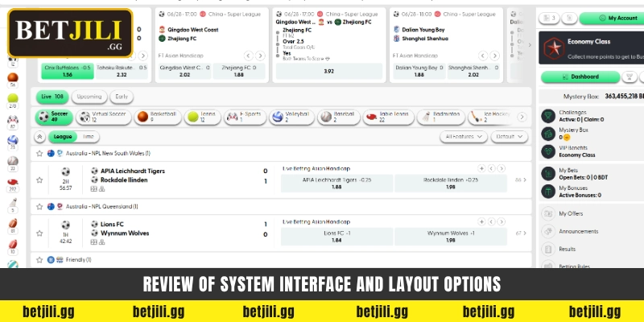Image resolution: width=644 pixels, height=322 pixels.
Task: Select the Live 108 tab
Action: coord(52,97)
